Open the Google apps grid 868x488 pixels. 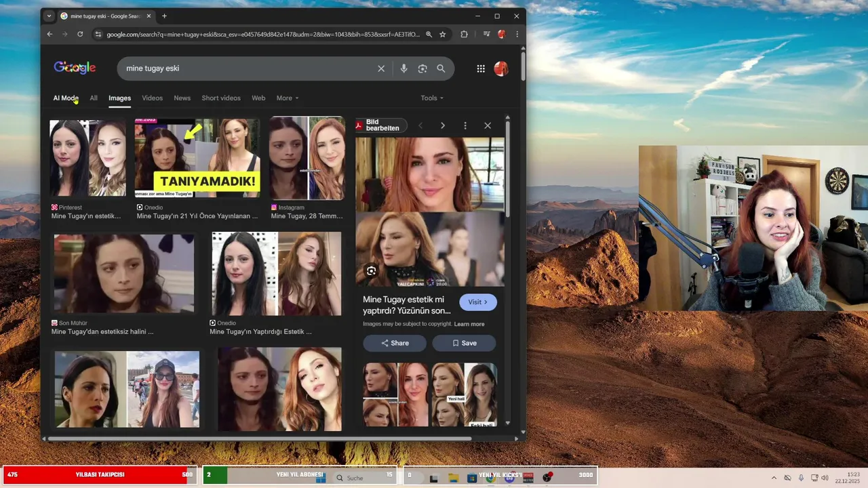click(481, 68)
